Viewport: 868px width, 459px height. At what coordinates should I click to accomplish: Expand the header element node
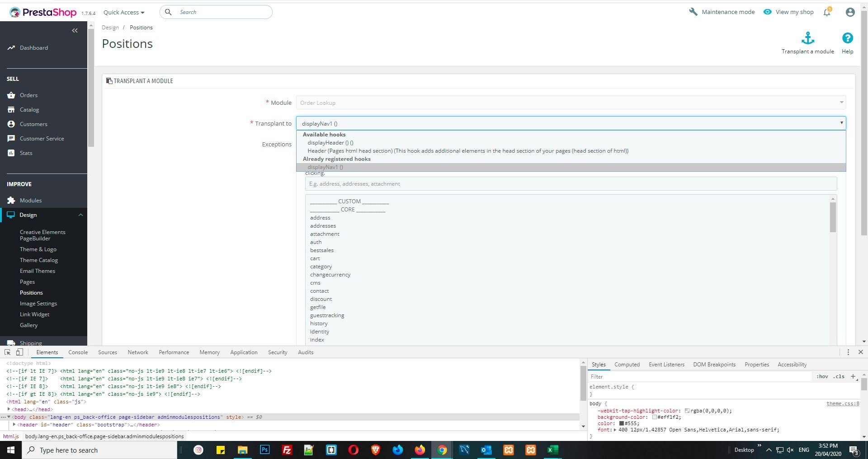pyautogui.click(x=14, y=425)
